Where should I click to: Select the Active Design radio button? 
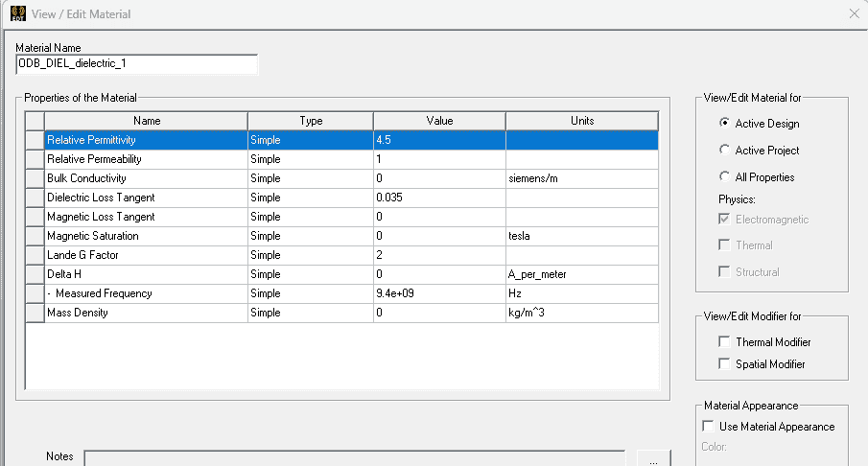tap(724, 124)
